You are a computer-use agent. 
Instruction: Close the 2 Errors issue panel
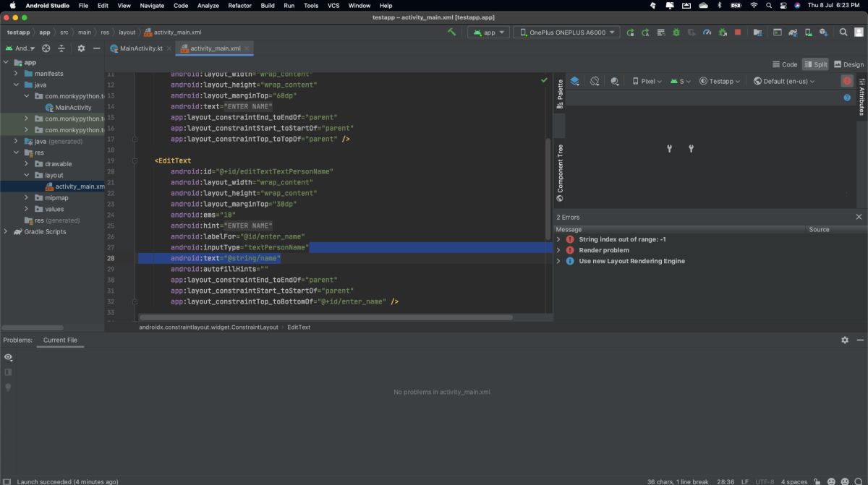859,217
